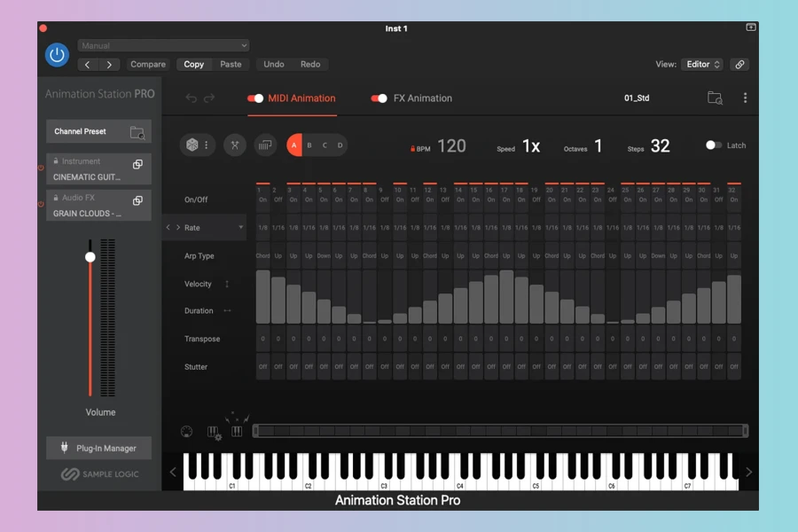Toggle the Stutter cell for step 1
Screen dimensions: 798x532
(262, 366)
